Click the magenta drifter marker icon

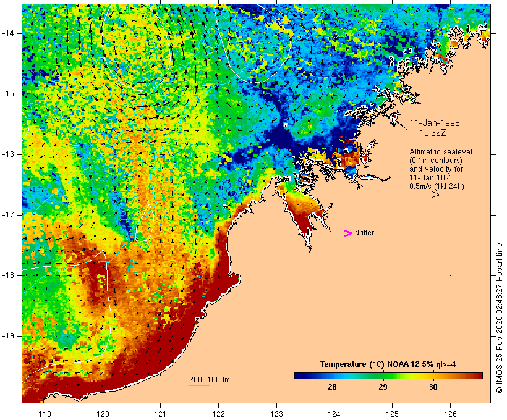pos(347,233)
